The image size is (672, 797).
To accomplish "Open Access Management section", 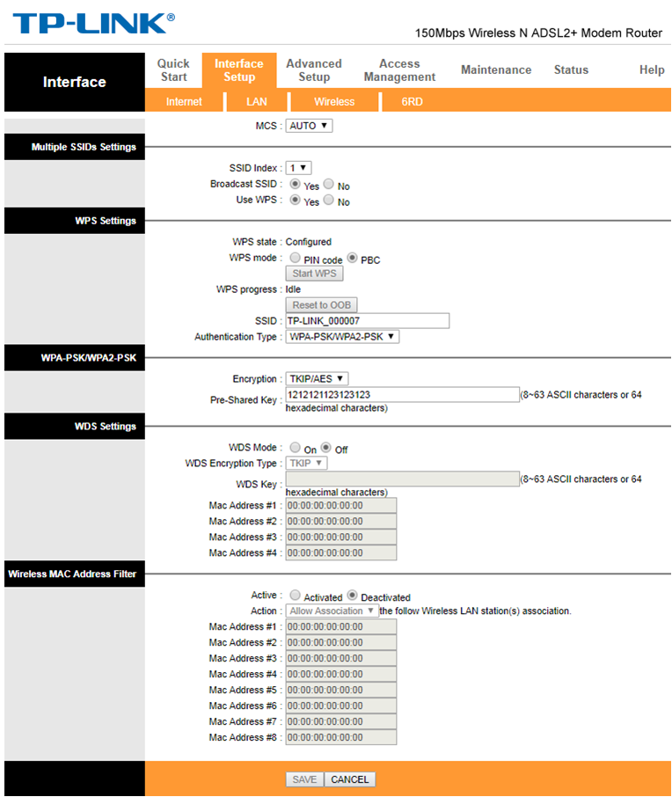I will coord(399,70).
